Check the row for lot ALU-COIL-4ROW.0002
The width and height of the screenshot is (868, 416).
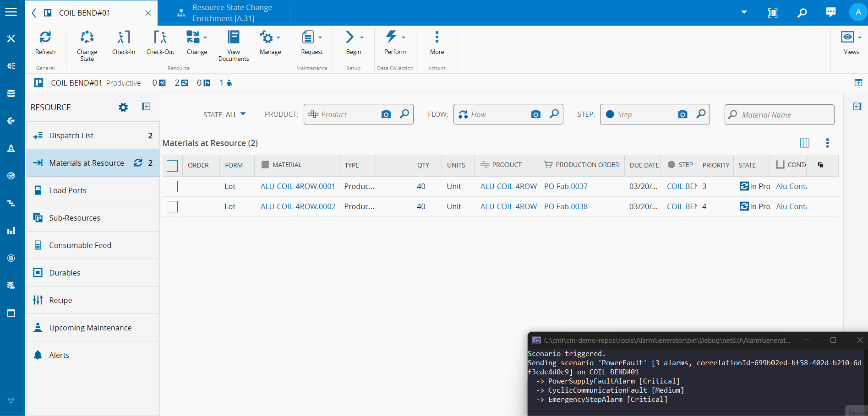pyautogui.click(x=172, y=206)
